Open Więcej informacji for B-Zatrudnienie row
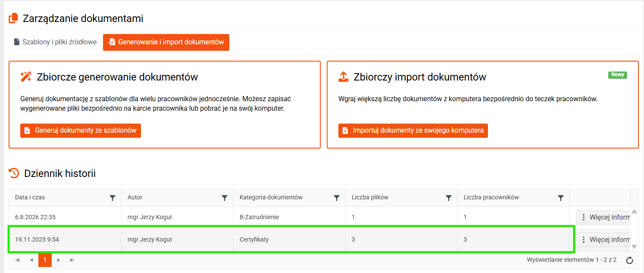Image resolution: width=644 pixels, height=273 pixels. pyautogui.click(x=603, y=217)
